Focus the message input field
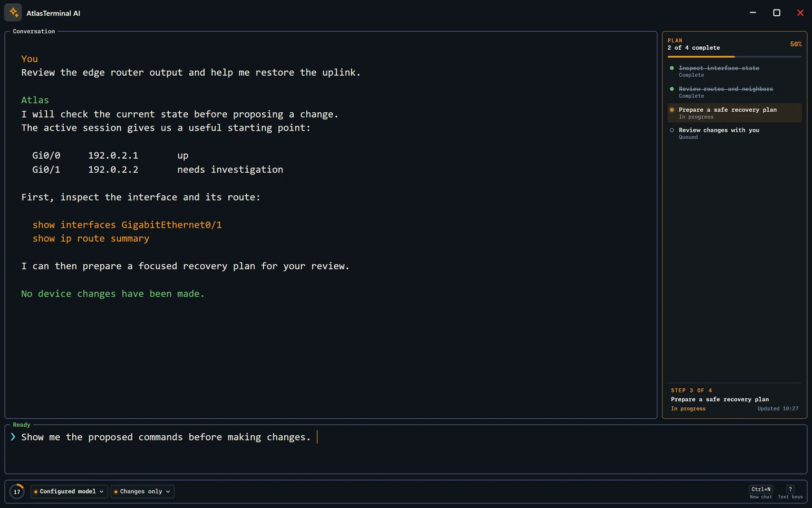 pyautogui.click(x=406, y=449)
